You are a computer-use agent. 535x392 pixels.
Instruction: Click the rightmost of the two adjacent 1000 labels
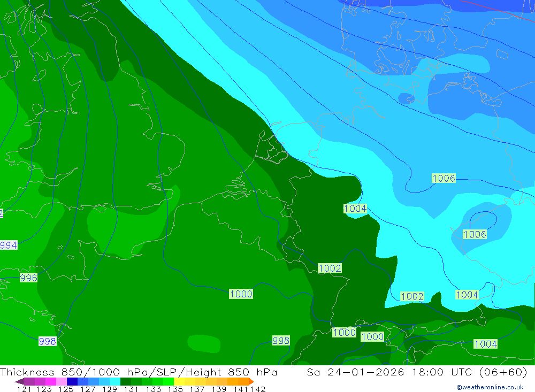pyautogui.click(x=372, y=337)
